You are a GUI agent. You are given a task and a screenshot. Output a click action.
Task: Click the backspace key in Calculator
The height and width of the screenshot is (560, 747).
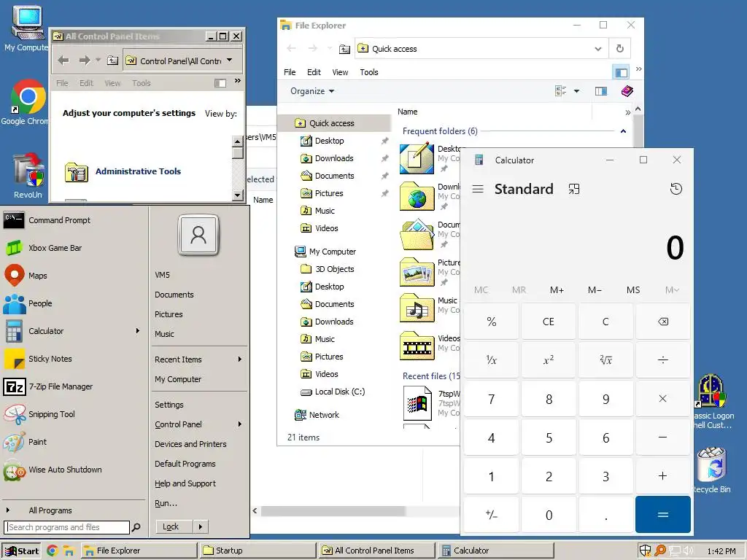(662, 322)
